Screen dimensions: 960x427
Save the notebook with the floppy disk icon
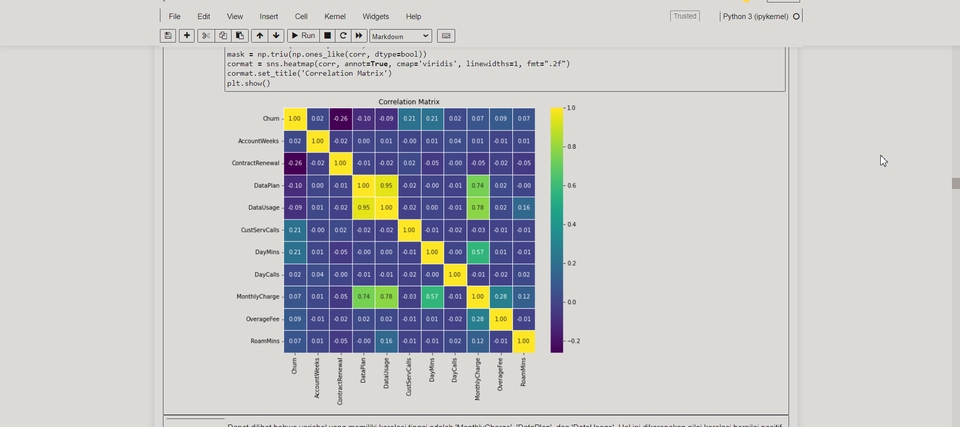point(168,36)
